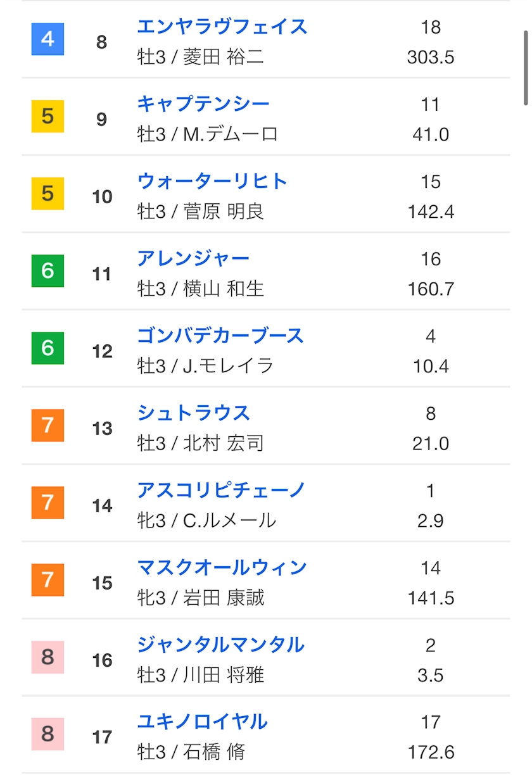Viewport: 532px width, 775px height.
Task: Click green bracket 6 badge for horse 12
Action: point(48,348)
